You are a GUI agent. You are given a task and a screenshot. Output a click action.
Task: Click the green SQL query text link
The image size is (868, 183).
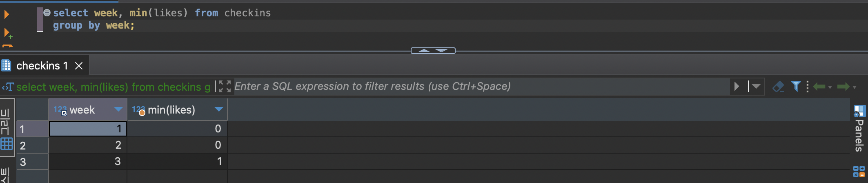pyautogui.click(x=113, y=87)
